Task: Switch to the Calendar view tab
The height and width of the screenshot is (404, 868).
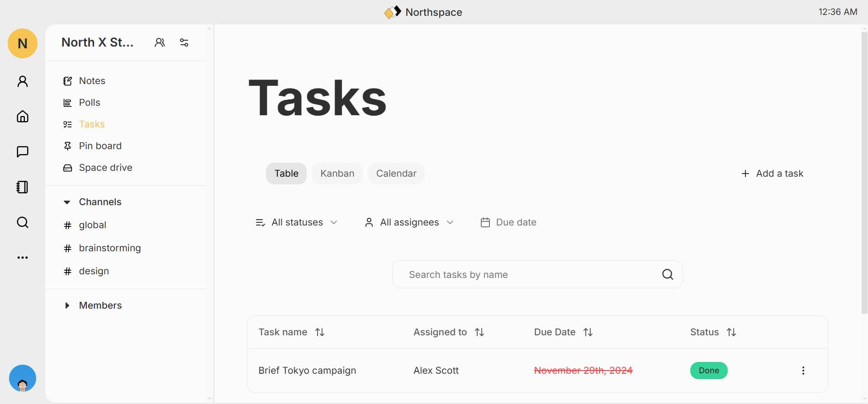Action: [396, 174]
